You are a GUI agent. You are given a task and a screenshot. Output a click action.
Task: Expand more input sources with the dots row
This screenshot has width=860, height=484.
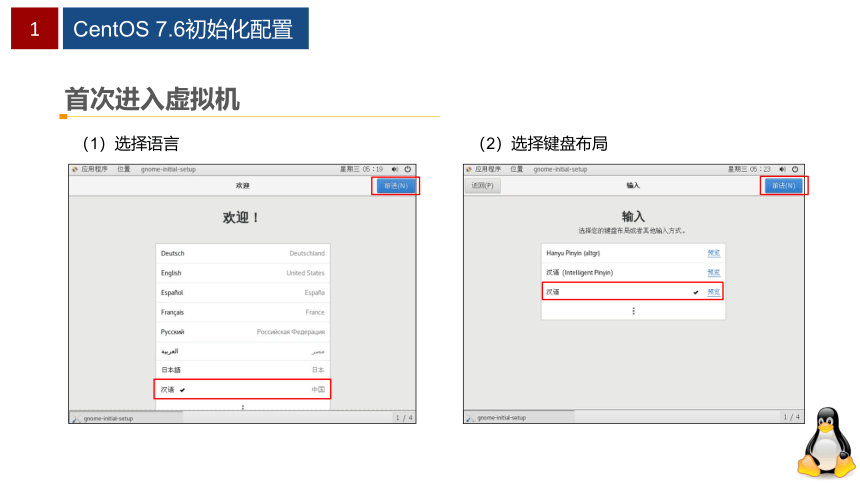tap(633, 311)
